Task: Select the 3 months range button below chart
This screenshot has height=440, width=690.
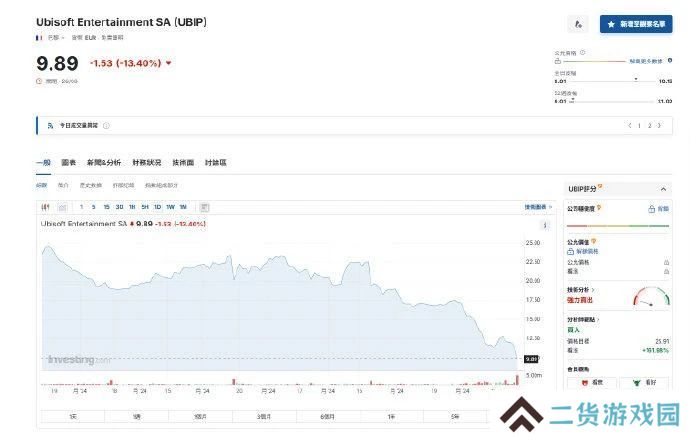Action: pos(264,416)
